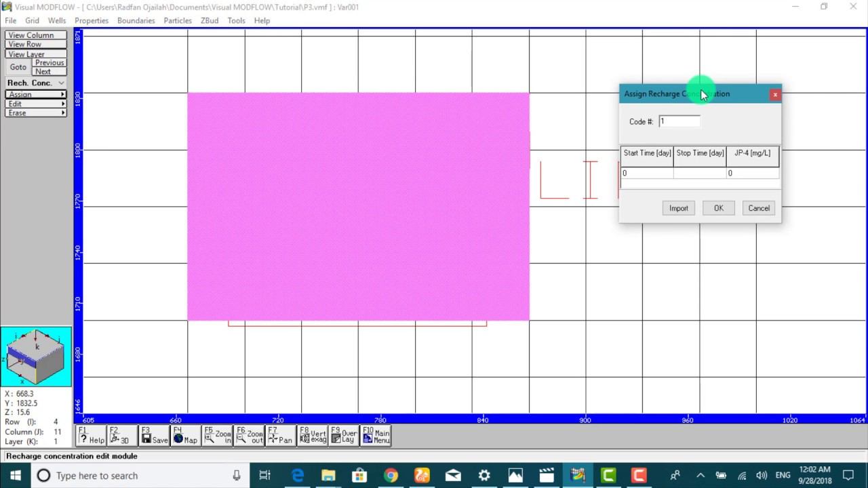The image size is (868, 488).
Task: Click the ENG language indicator
Action: point(783,476)
